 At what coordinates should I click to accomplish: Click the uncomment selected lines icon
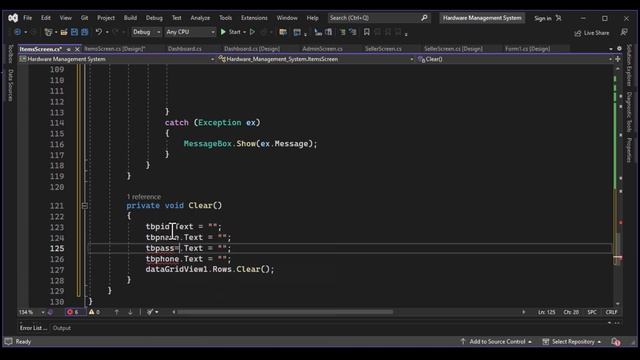point(353,32)
